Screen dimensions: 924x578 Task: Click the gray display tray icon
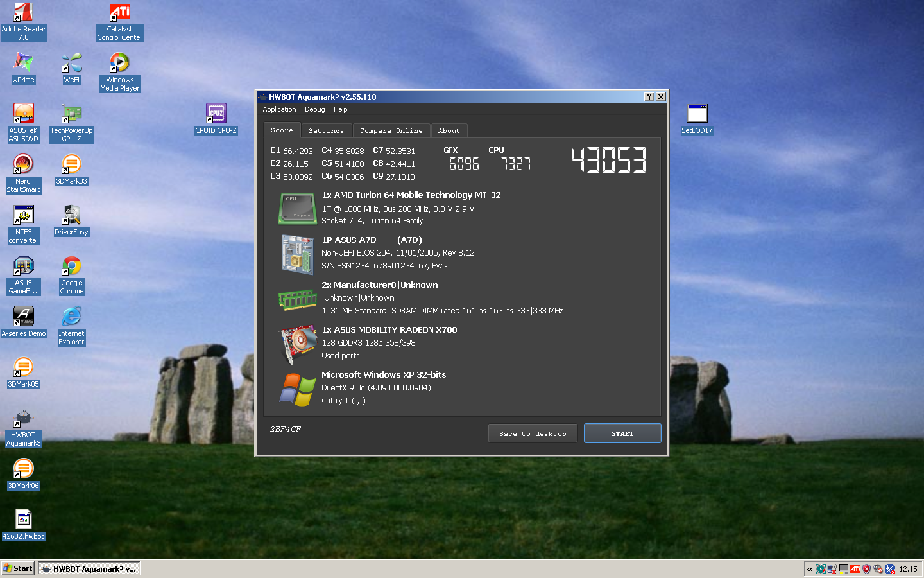tap(844, 569)
